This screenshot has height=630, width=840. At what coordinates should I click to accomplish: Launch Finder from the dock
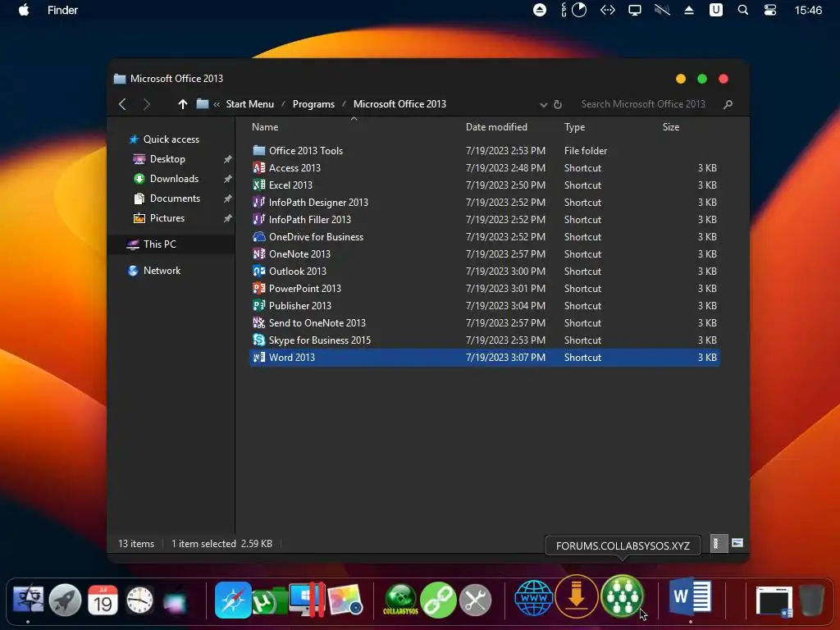[28, 600]
